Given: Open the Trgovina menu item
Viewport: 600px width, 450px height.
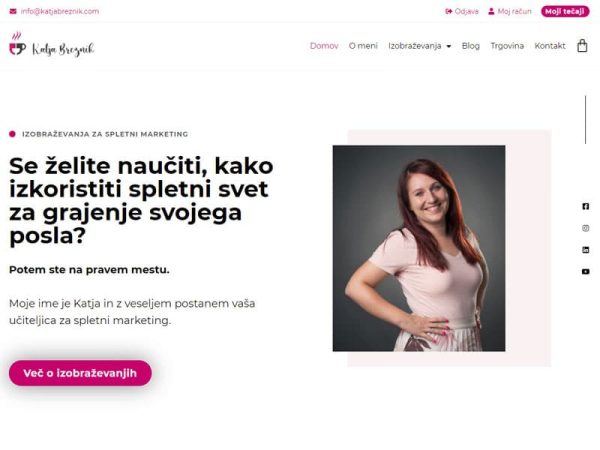Looking at the screenshot, I should (x=507, y=46).
